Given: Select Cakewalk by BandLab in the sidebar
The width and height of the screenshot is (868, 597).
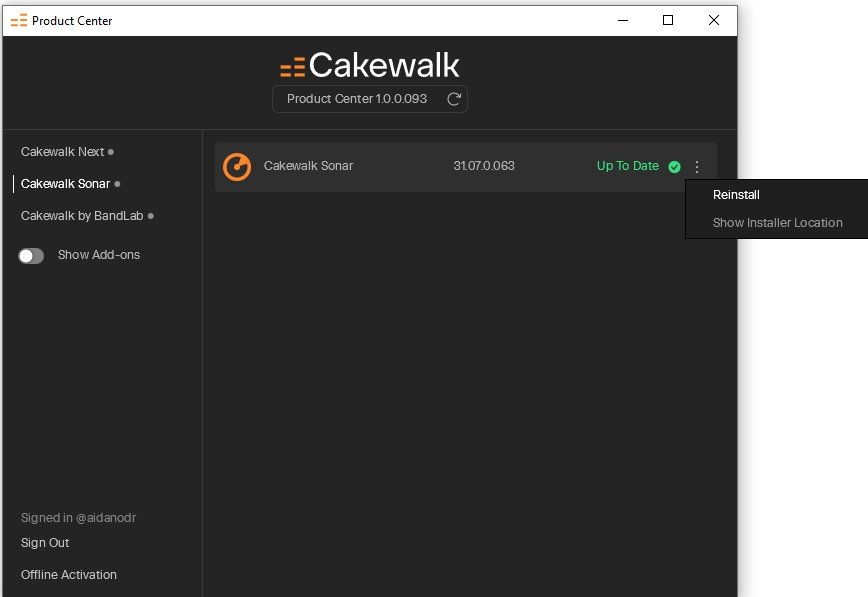Looking at the screenshot, I should [82, 216].
